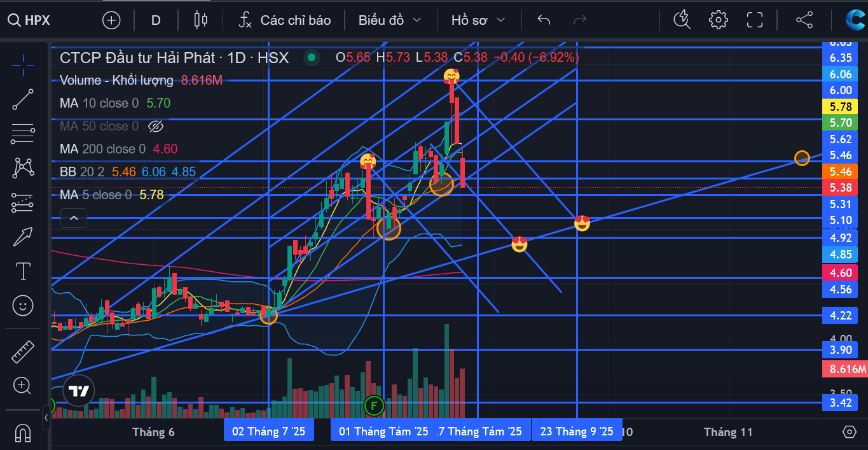Screen dimensions: 868x450
Task: Change the D timeframe interval
Action: coord(156,20)
